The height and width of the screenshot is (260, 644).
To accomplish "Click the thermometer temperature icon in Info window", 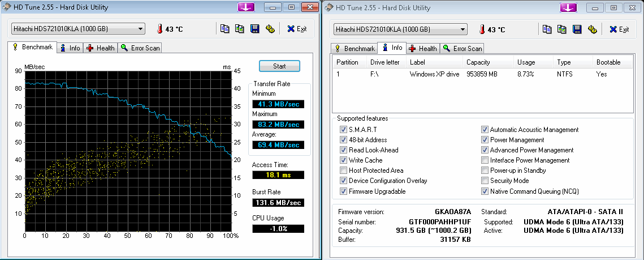I will pyautogui.click(x=482, y=29).
